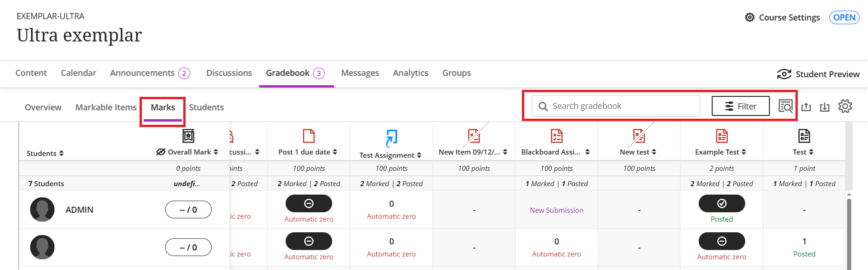
Task: Click the vertical scrollbar of the gradebook
Action: (x=849, y=233)
